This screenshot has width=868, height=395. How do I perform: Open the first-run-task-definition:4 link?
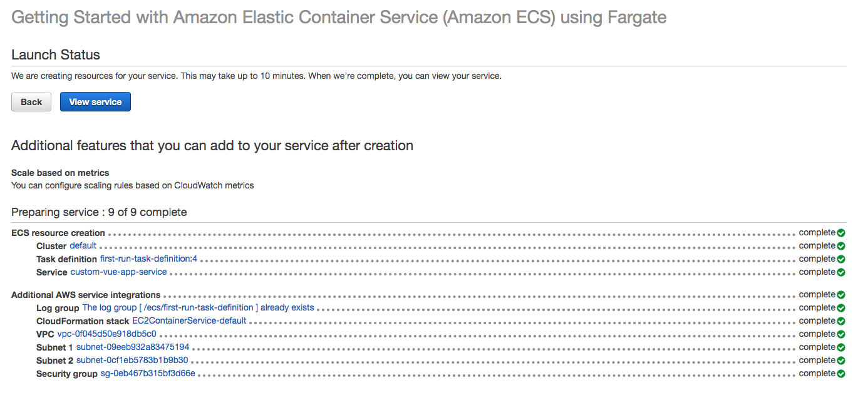click(x=148, y=259)
